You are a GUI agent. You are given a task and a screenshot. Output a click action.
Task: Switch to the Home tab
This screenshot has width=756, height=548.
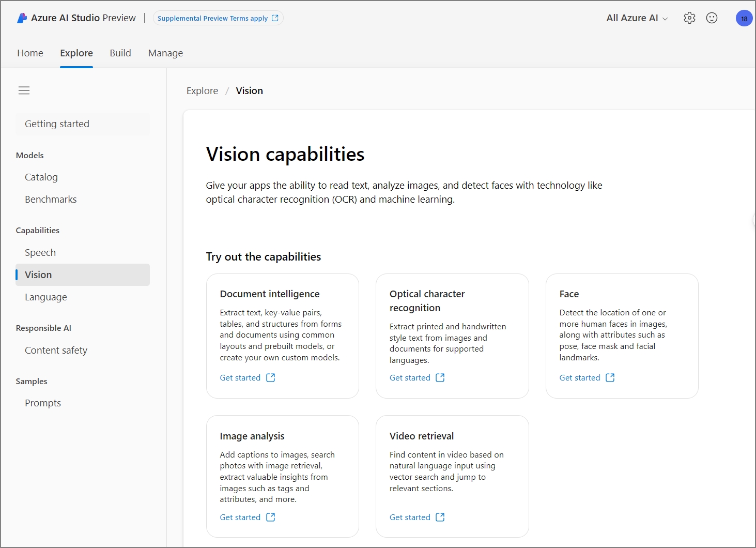(30, 53)
